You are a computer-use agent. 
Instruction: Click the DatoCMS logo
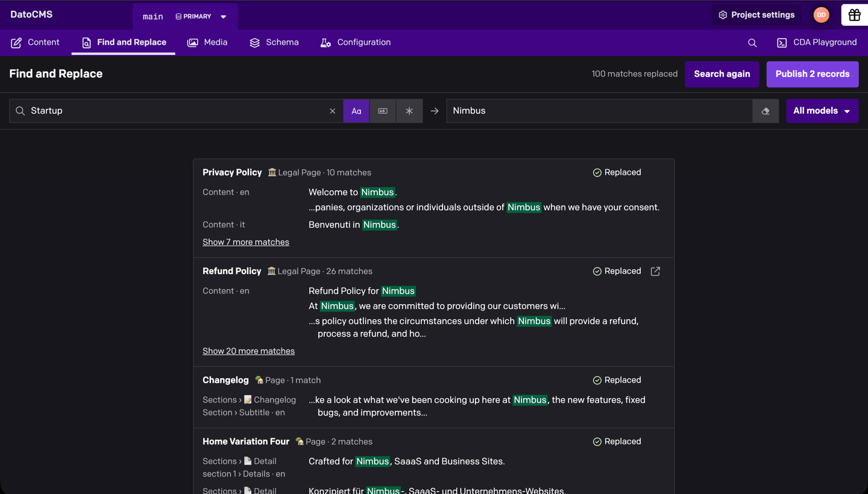[x=31, y=14]
